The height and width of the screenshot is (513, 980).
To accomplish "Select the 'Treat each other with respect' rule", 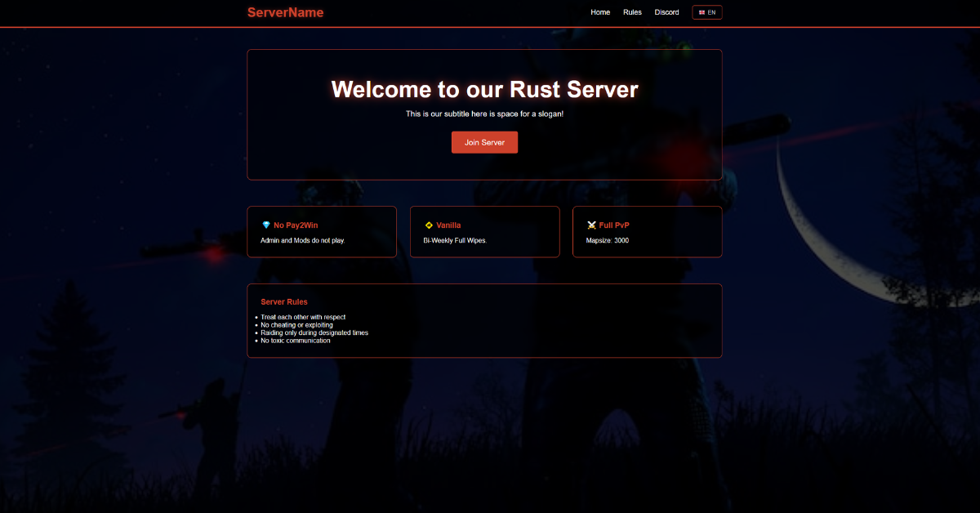I will (303, 317).
